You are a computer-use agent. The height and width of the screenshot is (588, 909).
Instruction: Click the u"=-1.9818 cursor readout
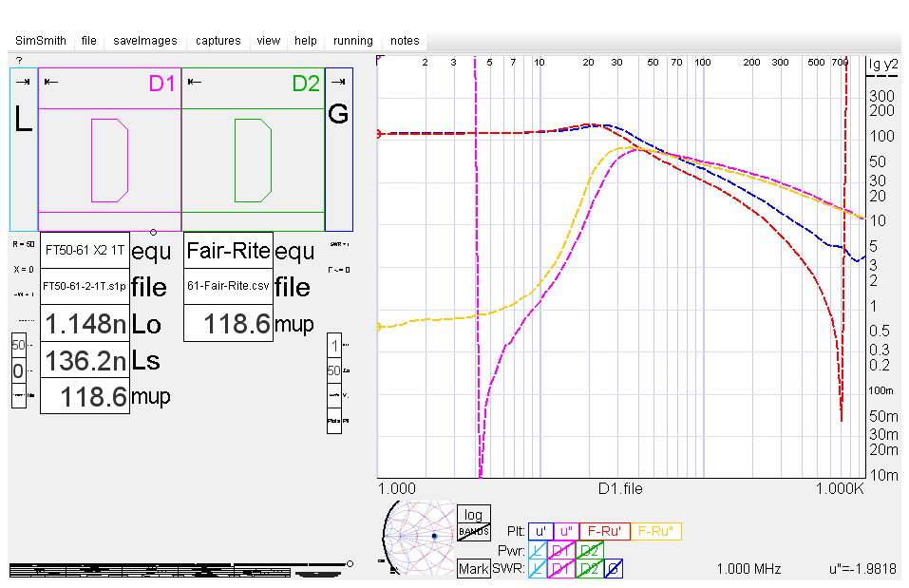862,569
